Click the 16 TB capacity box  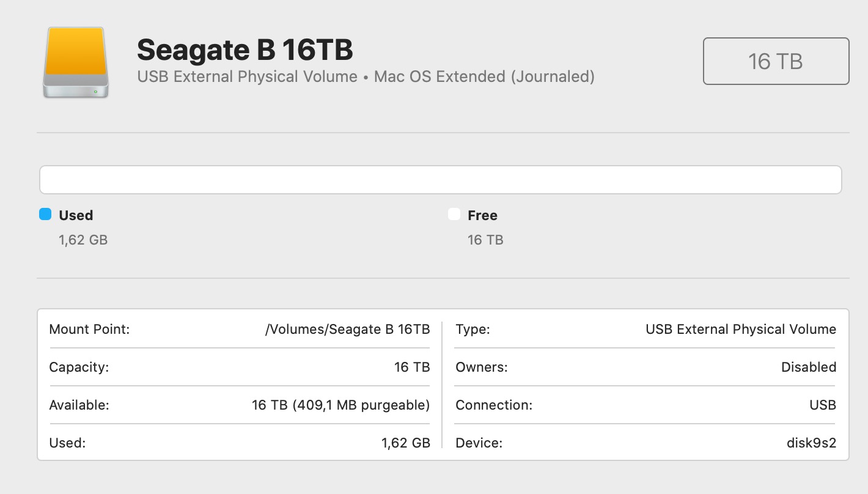pyautogui.click(x=776, y=61)
